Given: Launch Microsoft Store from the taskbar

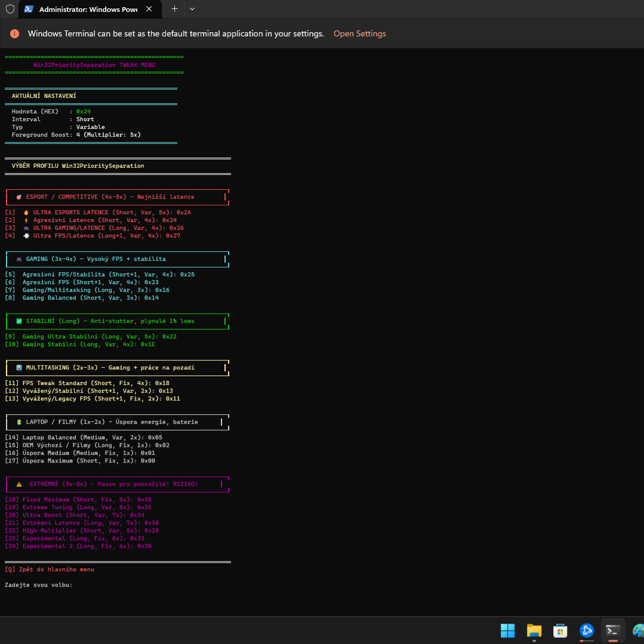Looking at the screenshot, I should [x=560, y=630].
